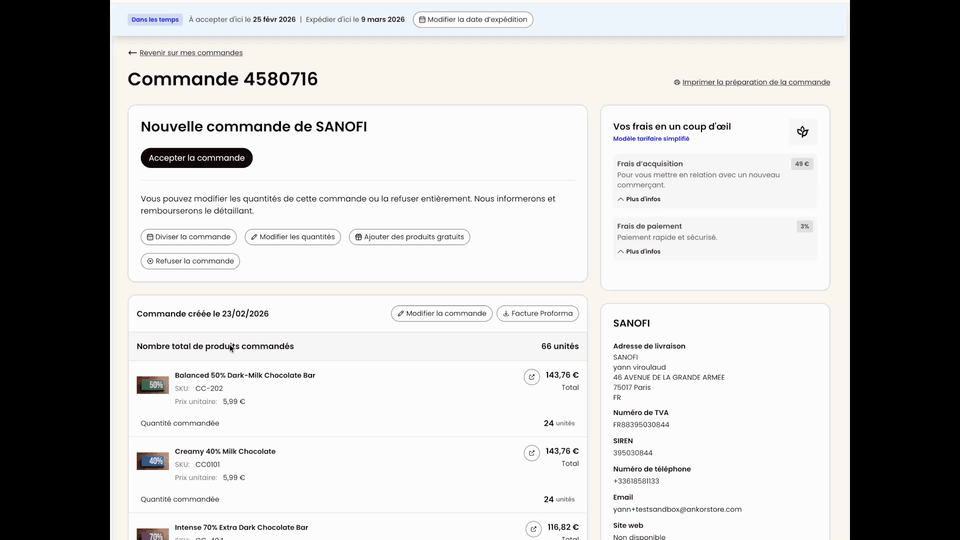Click address line 46 AVENUE DE LA GRANDE ARMEE
Image resolution: width=960 pixels, height=540 pixels.
click(669, 378)
